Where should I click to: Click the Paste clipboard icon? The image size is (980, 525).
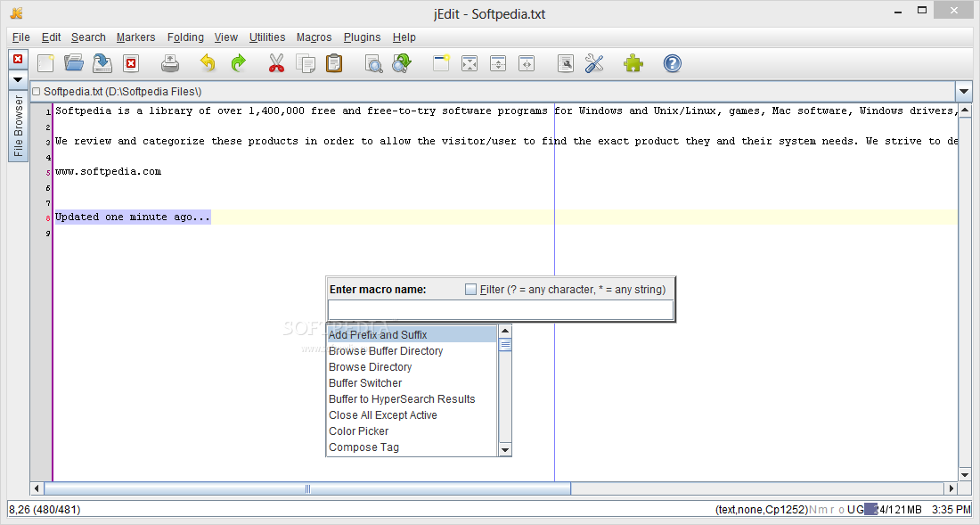(334, 63)
